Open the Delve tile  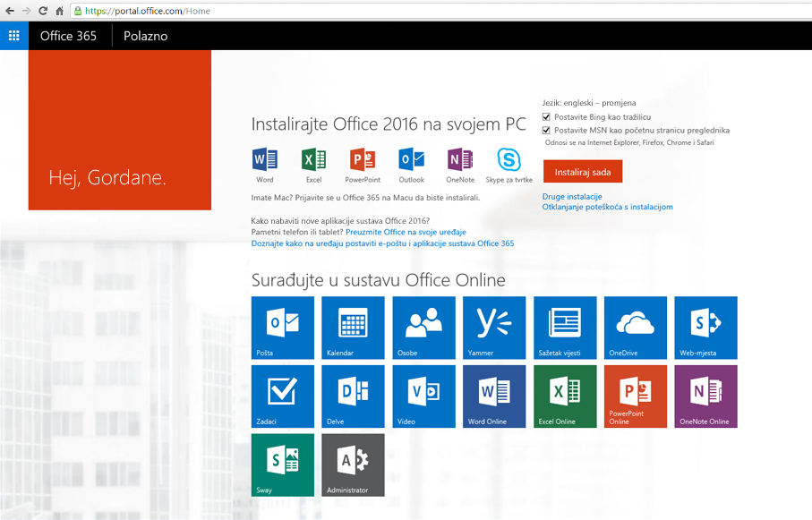[x=353, y=396]
